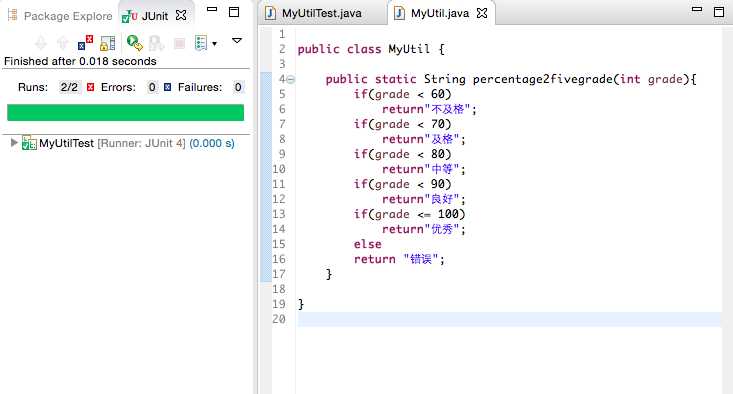Viewport: 733px width, 394px height.
Task: Click the blue Failures icon
Action: (x=168, y=87)
